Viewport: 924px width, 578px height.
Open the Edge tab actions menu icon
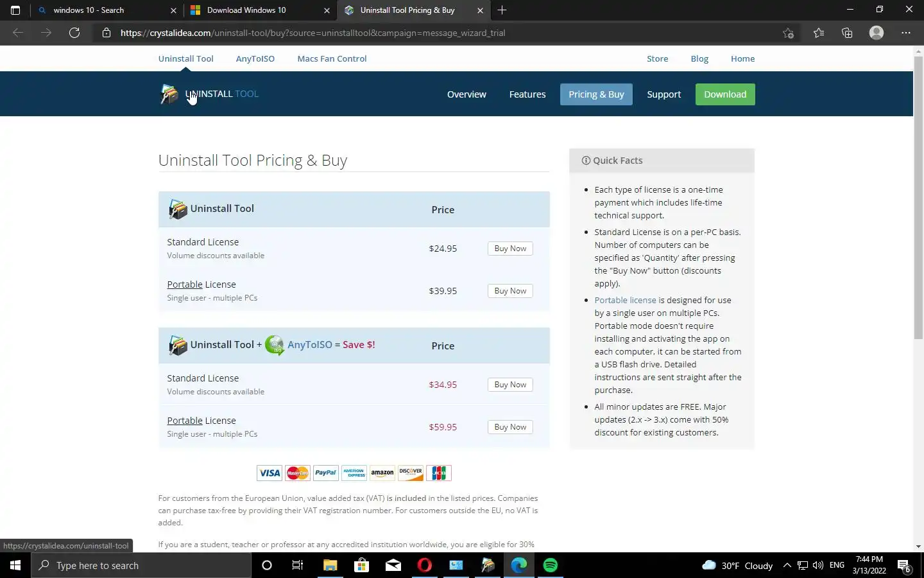pyautogui.click(x=15, y=10)
